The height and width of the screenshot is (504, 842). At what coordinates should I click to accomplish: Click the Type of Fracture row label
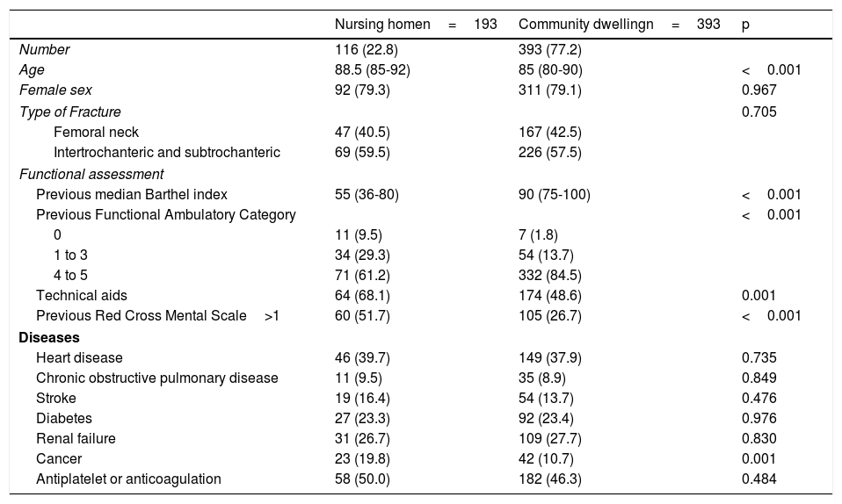pyautogui.click(x=70, y=112)
